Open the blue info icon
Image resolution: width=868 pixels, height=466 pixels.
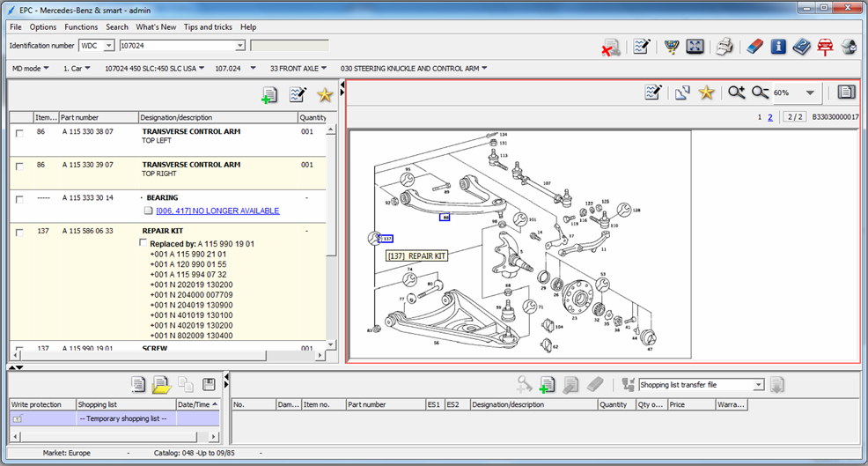point(778,47)
